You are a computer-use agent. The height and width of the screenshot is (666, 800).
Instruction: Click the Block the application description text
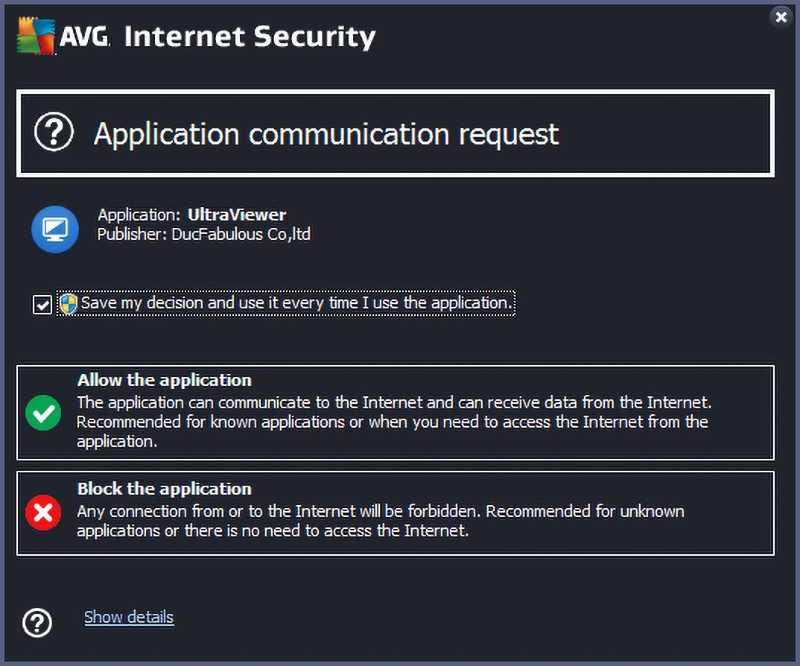381,521
